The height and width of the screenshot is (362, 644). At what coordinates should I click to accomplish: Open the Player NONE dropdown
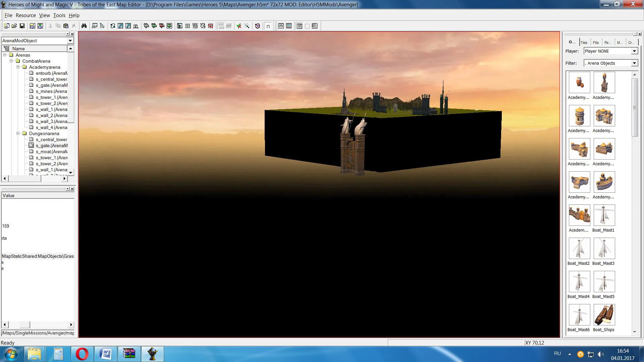pos(634,51)
